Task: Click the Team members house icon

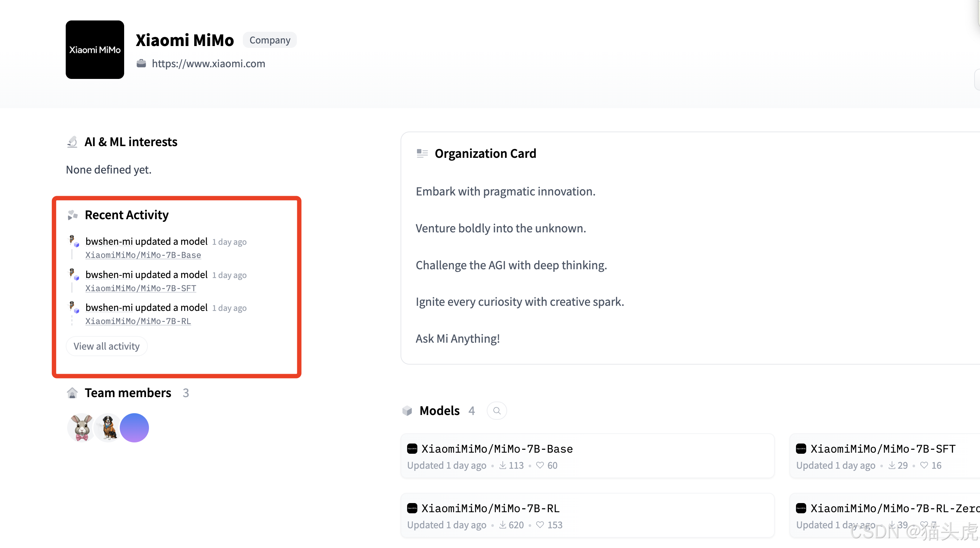Action: click(x=72, y=393)
